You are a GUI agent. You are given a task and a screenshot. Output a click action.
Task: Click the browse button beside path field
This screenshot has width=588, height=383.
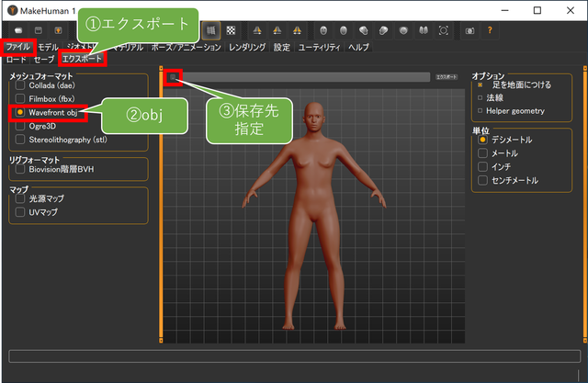173,77
